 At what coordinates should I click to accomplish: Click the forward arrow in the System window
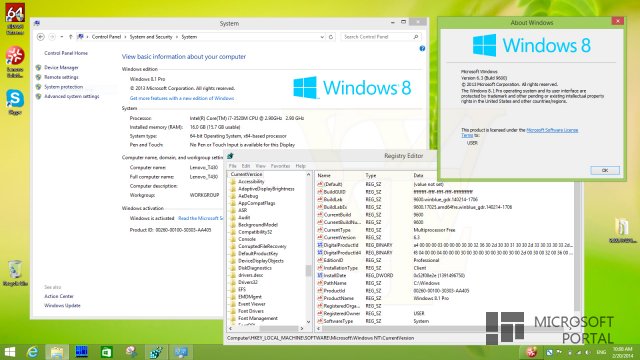pos(52,37)
